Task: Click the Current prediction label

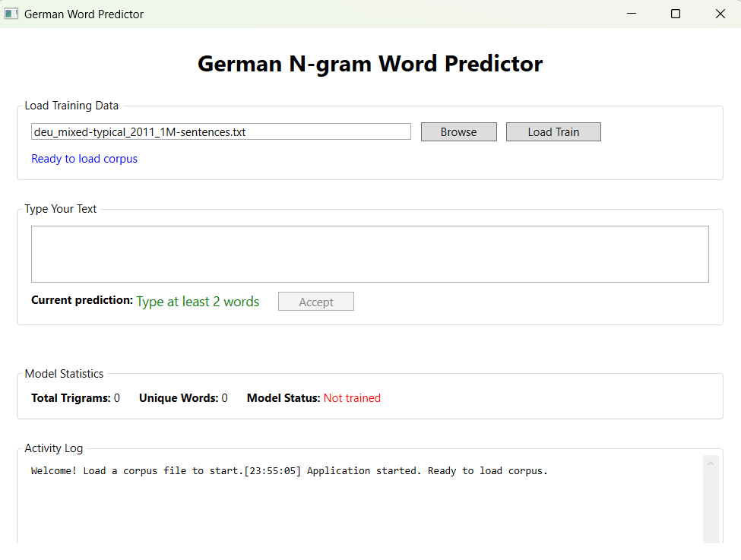Action: point(82,301)
